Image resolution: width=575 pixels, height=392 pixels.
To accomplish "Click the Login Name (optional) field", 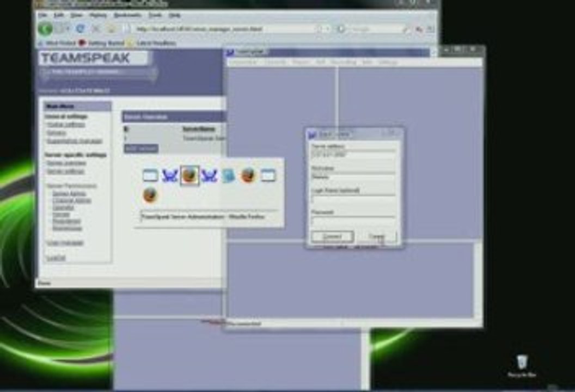I will coord(353,199).
